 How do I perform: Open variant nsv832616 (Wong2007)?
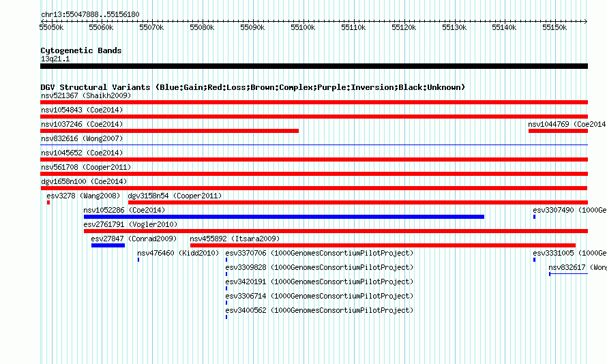(x=82, y=138)
